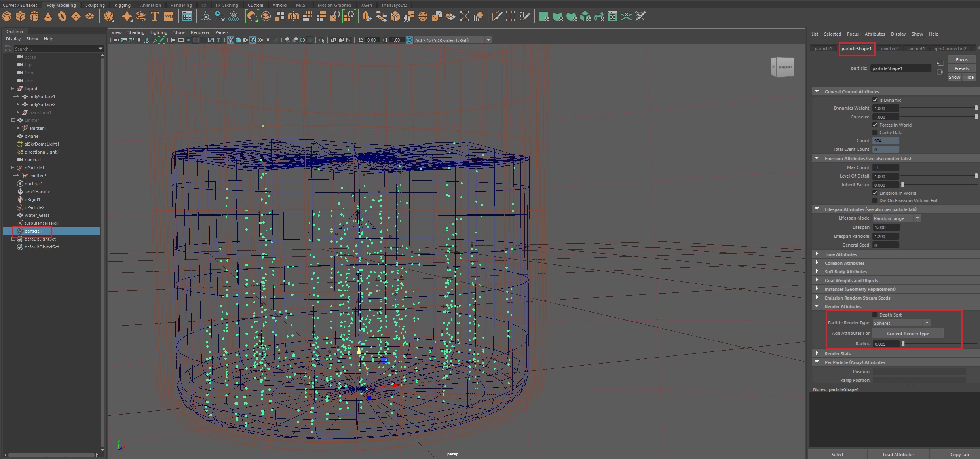
Task: Open the emitter2 attribute tab
Action: click(x=889, y=49)
